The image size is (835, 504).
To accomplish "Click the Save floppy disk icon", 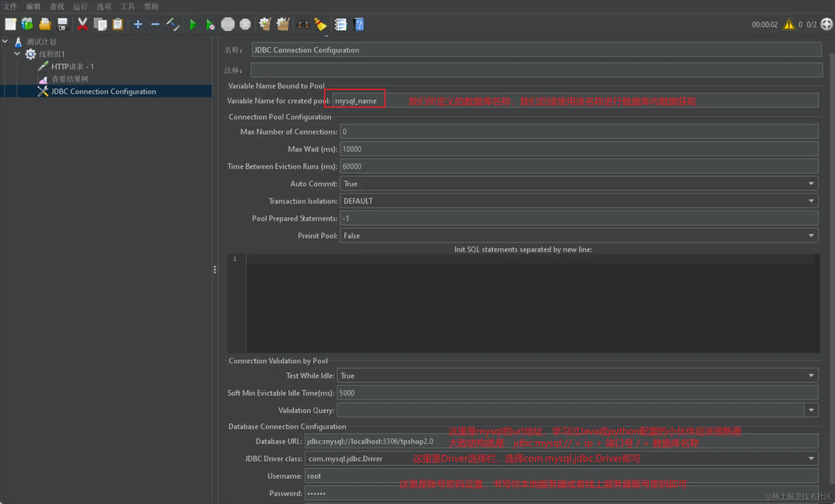I will [62, 24].
